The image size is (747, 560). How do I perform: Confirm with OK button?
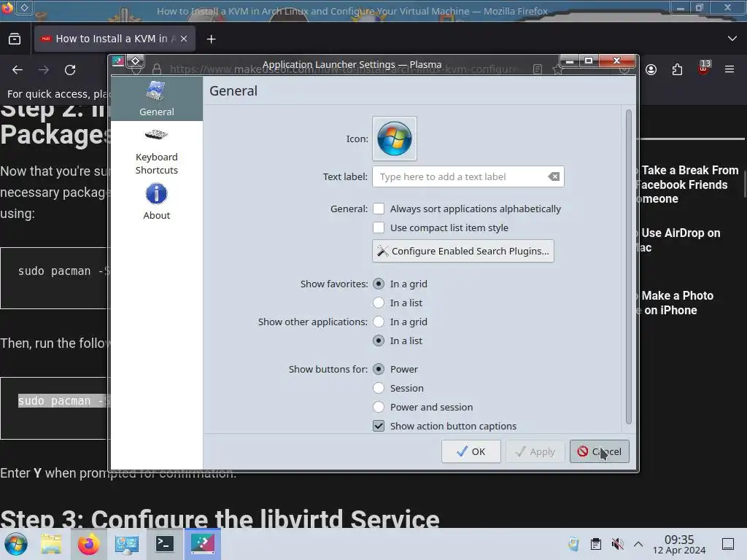pyautogui.click(x=471, y=451)
